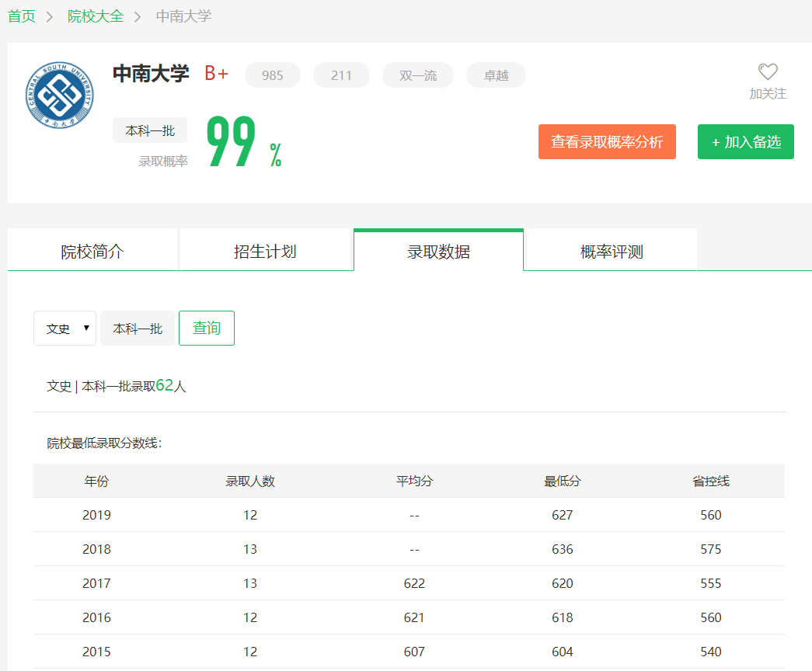Click provincial line 575 in 2018 row
The image size is (812, 671).
[711, 549]
